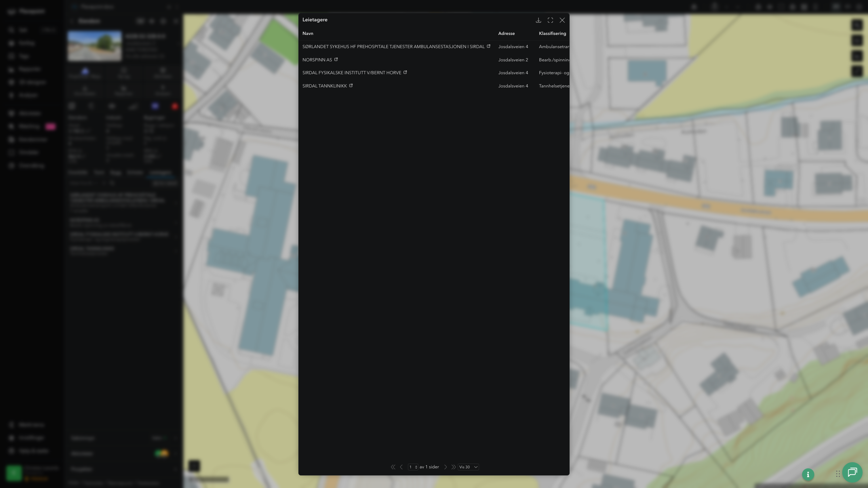Open the chat support widget
868x488 pixels.
852,472
